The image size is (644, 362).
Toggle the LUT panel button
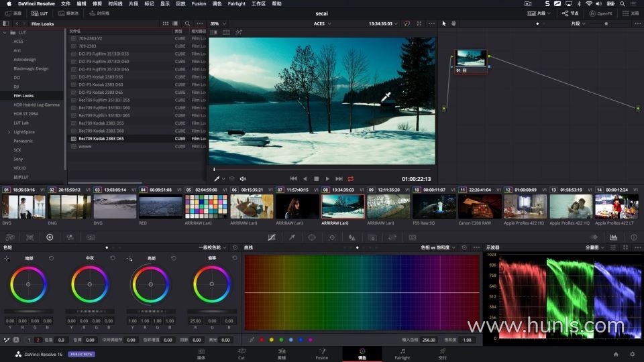click(41, 13)
